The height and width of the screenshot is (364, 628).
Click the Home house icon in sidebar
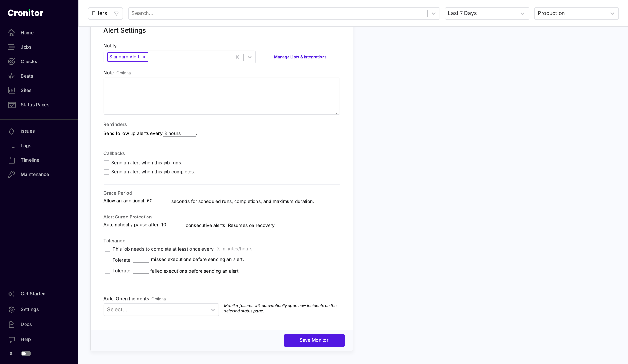11,33
